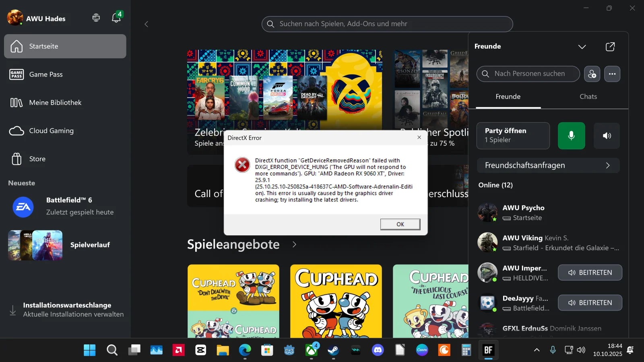Open Windows Start menu
This screenshot has width=644, height=362.
tap(90, 350)
